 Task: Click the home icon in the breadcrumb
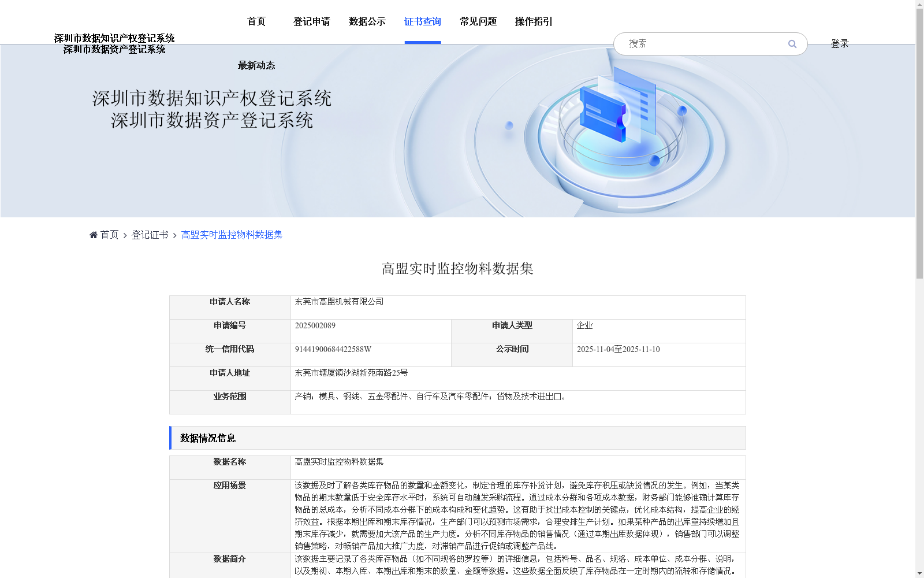(93, 234)
